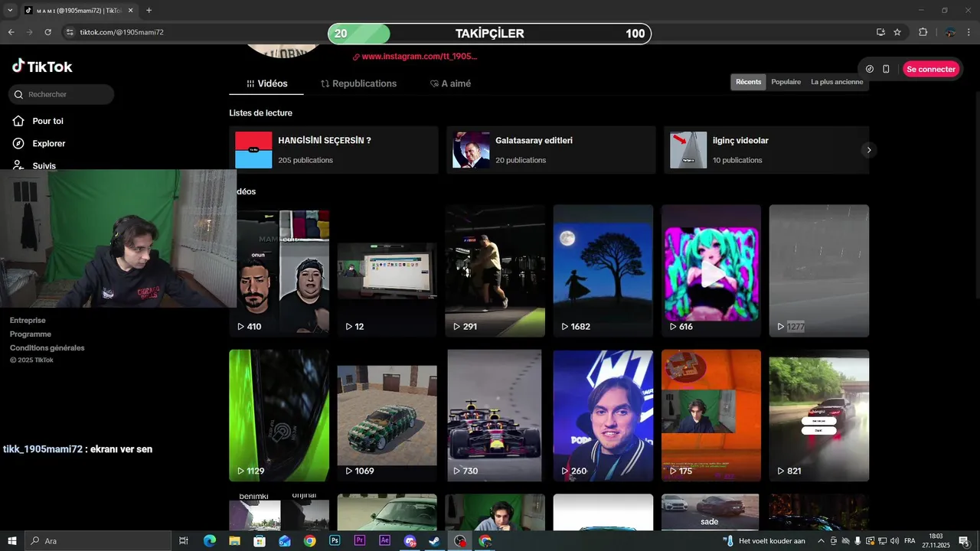The image size is (980, 551).
Task: Click the browser back arrow
Action: (x=11, y=32)
